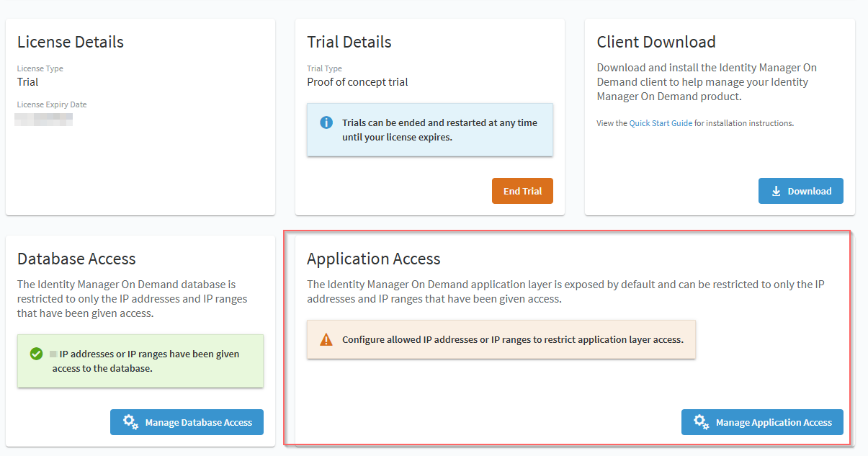Click the Download button in Client Download
This screenshot has height=456, width=868.
[x=800, y=191]
